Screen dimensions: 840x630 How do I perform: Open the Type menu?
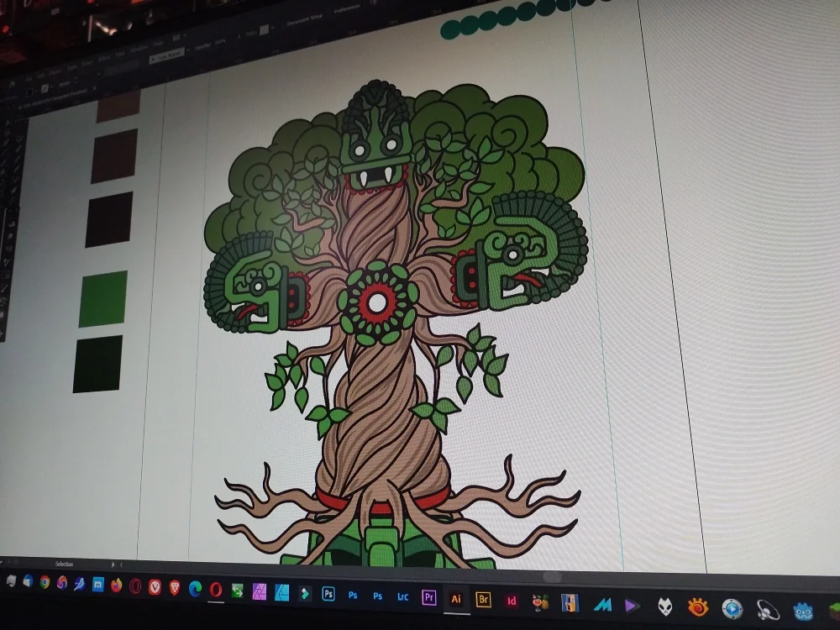tap(71, 67)
